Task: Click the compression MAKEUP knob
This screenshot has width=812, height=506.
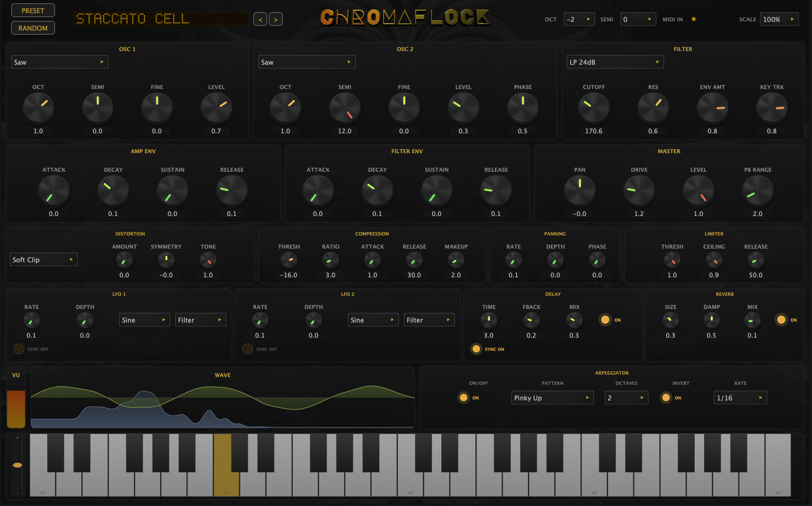Action: coord(456,260)
